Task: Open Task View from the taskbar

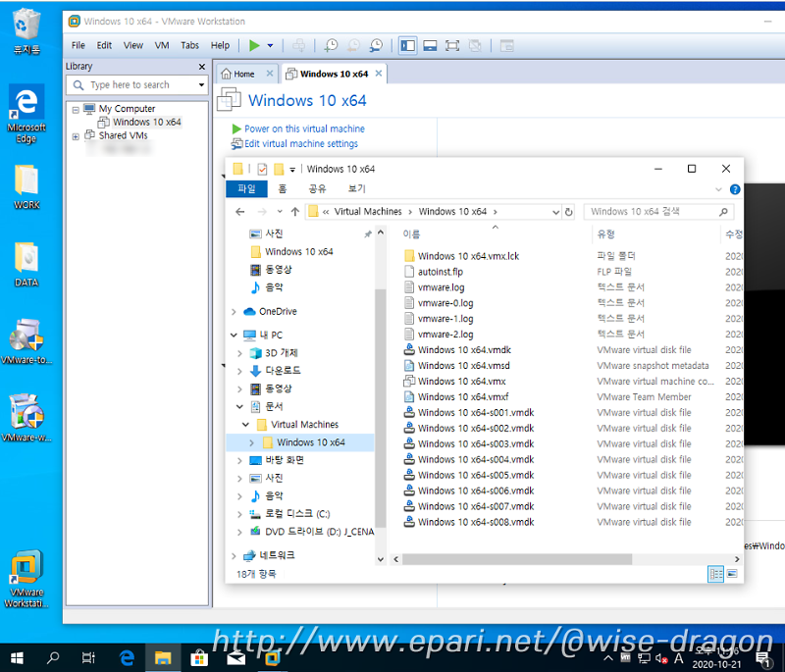Action: pos(88,658)
